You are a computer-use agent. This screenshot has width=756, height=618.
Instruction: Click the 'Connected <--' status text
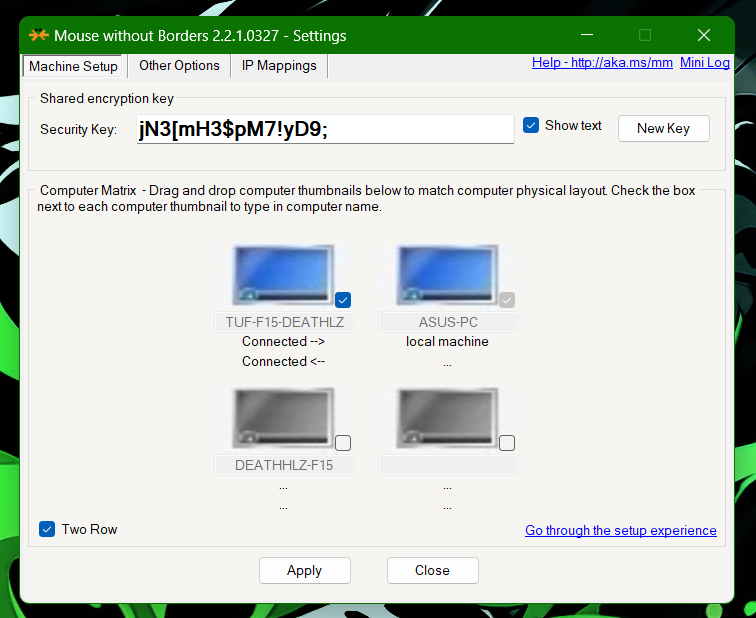click(284, 362)
